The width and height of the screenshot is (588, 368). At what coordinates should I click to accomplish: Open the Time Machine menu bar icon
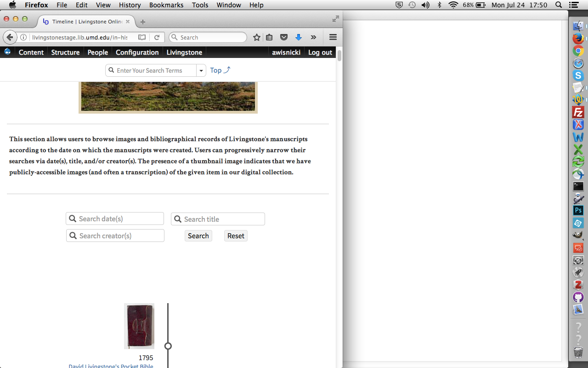[413, 5]
